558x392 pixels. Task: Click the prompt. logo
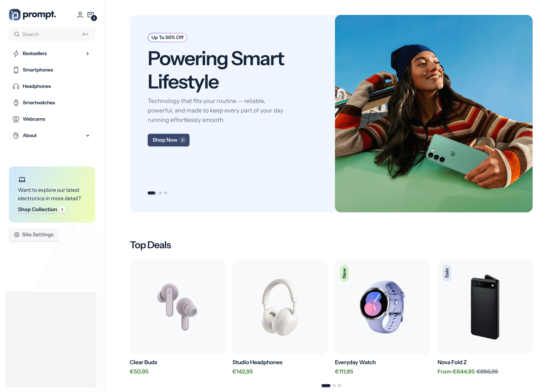point(32,15)
